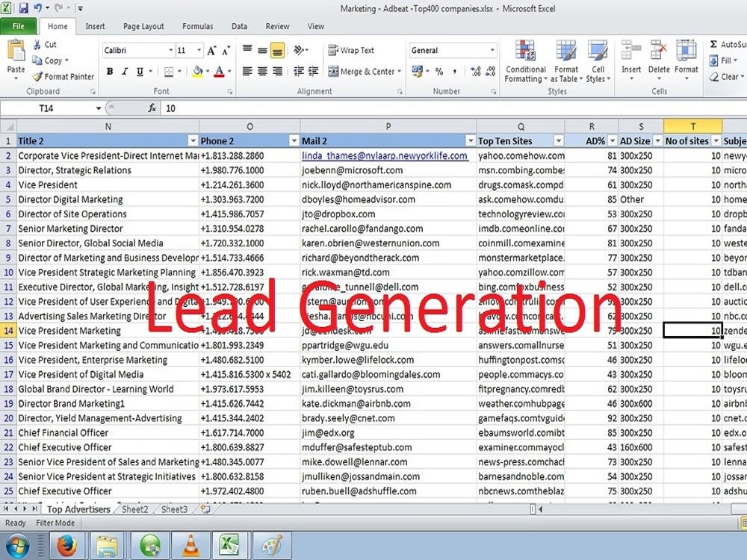
Task: Click the Fill button in Editing group
Action: 723,60
